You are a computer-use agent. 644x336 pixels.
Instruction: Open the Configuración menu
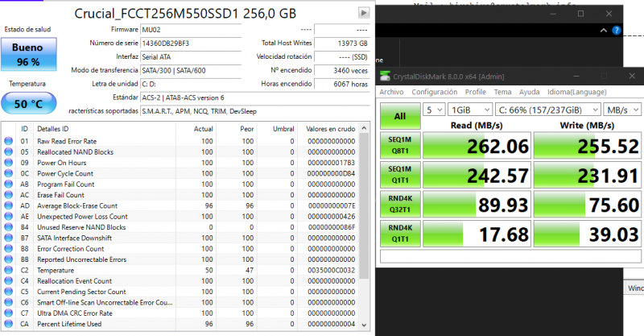click(x=434, y=92)
